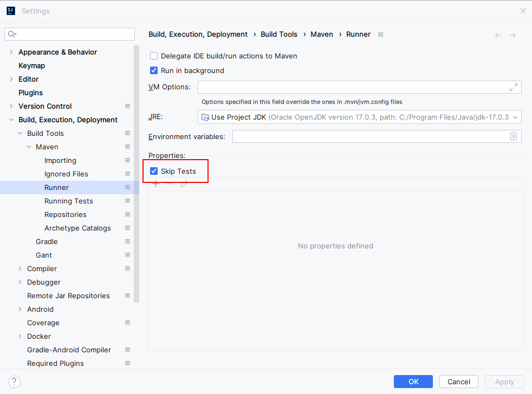Toggle the Run in background checkbox
Screen dimensions: 532x394
tap(154, 70)
